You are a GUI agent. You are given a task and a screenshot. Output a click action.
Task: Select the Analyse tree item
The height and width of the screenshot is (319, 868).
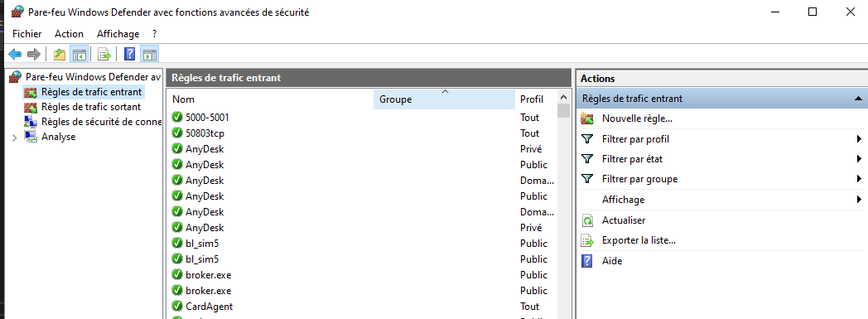59,137
